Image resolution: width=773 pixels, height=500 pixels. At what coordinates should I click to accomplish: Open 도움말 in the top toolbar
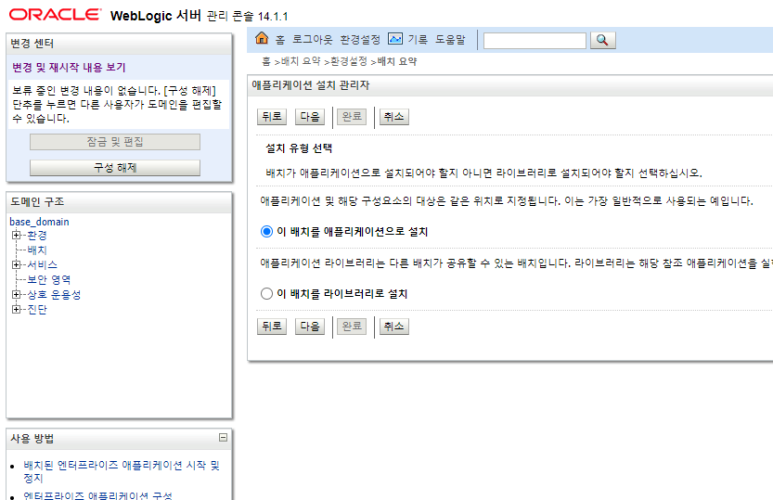(x=450, y=39)
